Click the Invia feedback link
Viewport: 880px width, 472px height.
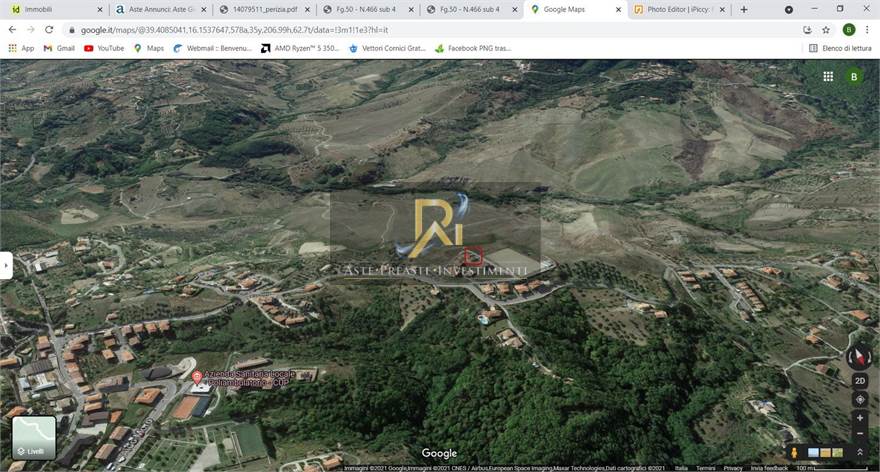tap(770, 468)
